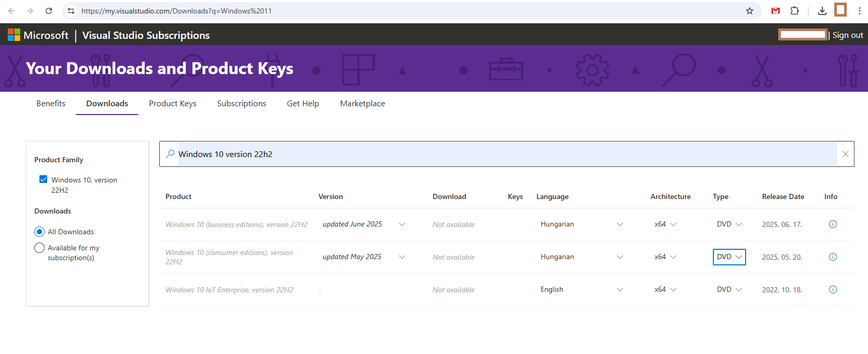The height and width of the screenshot is (354, 868).
Task: Click Windows 10 IoT Enterprise, version 22H2 product
Action: click(229, 290)
